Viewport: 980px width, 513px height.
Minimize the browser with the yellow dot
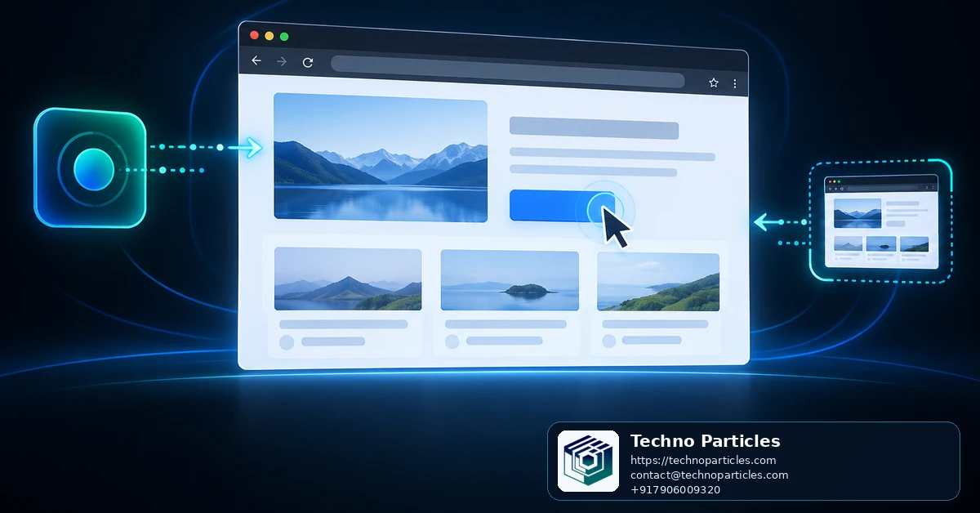click(269, 36)
